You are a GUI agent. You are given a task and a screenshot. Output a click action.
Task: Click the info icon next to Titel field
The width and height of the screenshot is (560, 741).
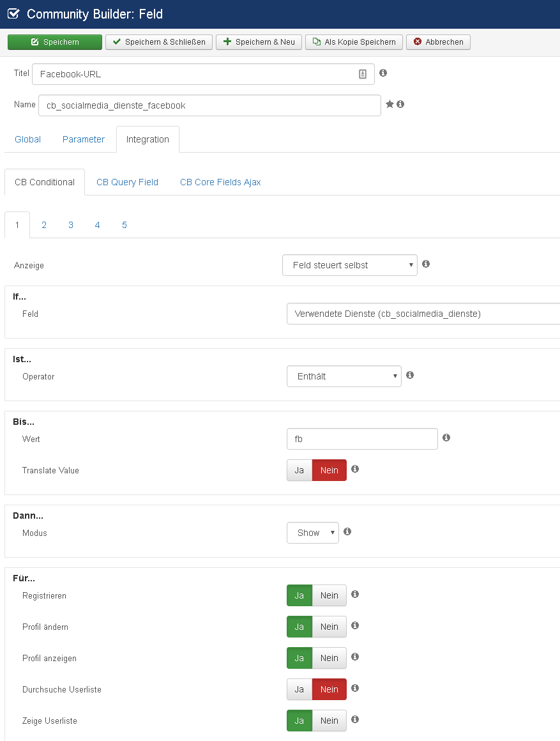click(383, 73)
